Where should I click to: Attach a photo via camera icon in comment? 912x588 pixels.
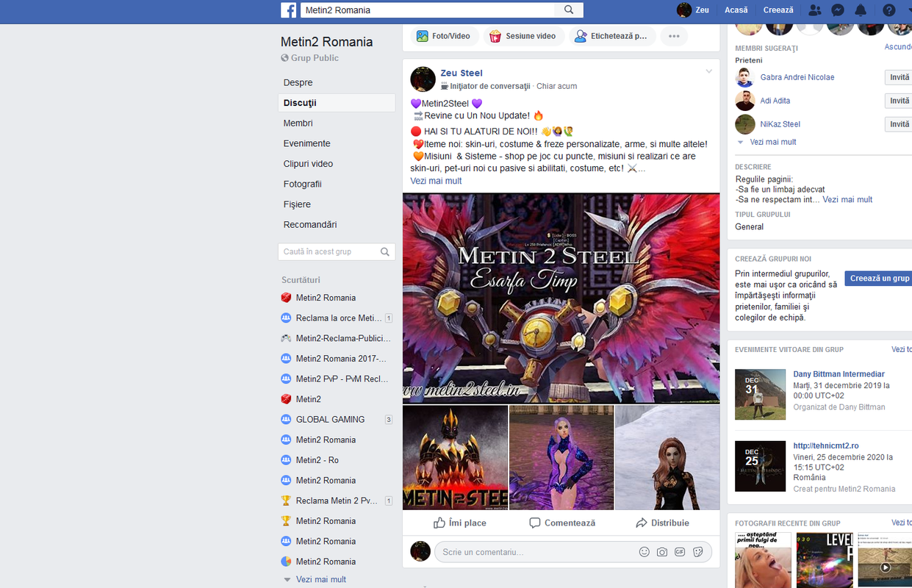coord(662,552)
